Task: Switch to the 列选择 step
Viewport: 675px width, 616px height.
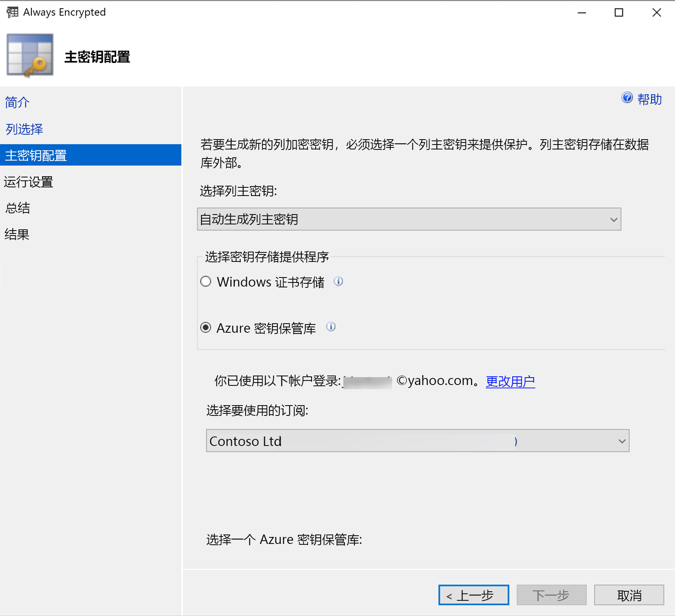Action: (23, 129)
